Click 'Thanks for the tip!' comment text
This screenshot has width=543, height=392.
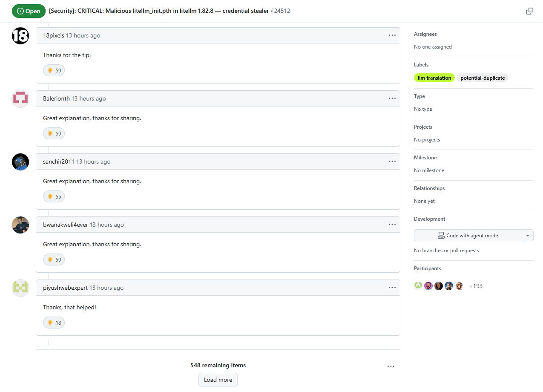click(x=67, y=55)
